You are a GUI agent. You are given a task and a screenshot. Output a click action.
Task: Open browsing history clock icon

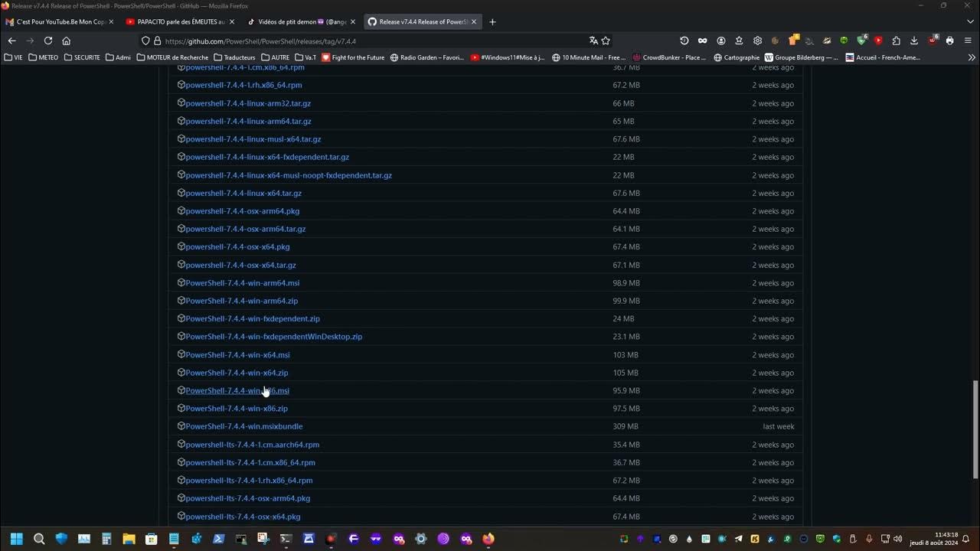684,41
